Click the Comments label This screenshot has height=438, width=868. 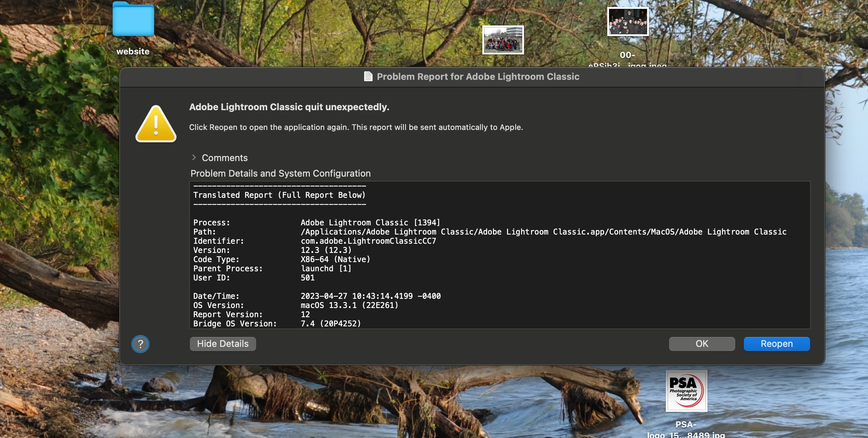click(224, 158)
